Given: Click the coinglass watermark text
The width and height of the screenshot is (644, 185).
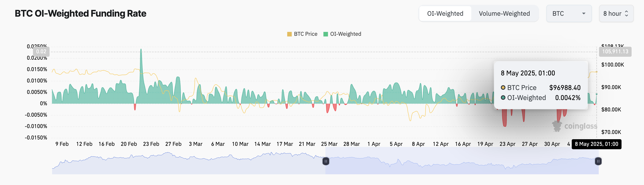Looking at the screenshot, I should (x=581, y=126).
